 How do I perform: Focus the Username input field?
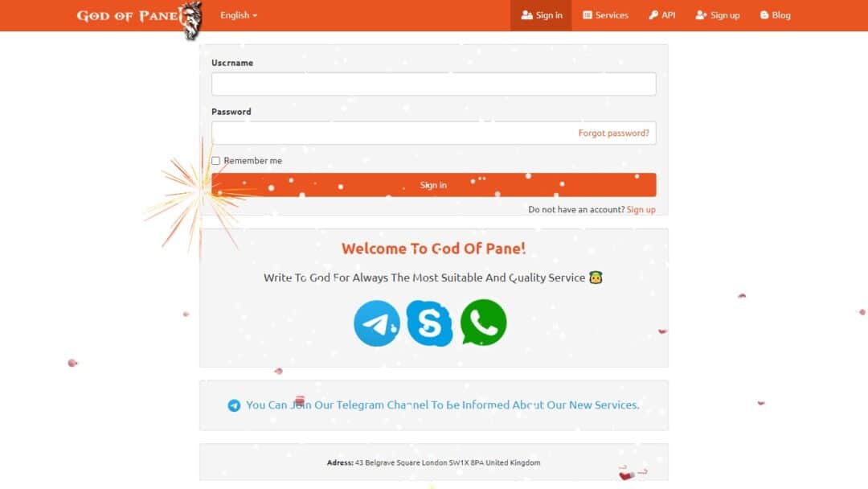pos(433,84)
